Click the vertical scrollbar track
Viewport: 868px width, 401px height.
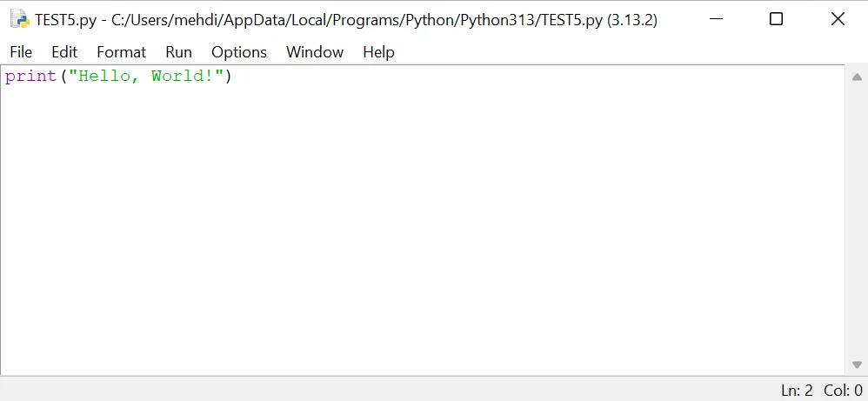(x=857, y=217)
